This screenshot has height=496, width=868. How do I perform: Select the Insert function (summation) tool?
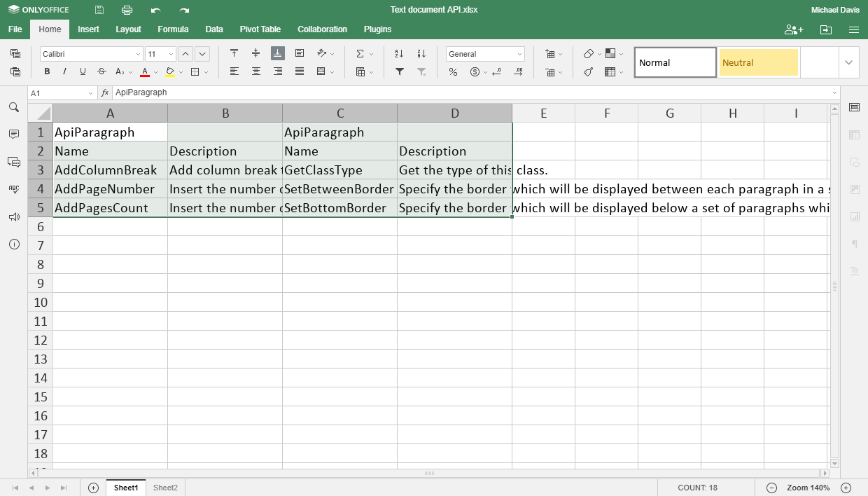coord(359,53)
